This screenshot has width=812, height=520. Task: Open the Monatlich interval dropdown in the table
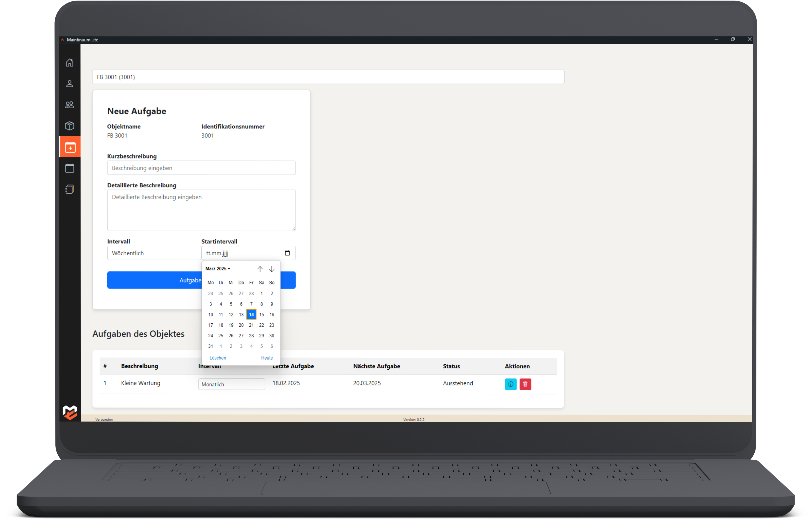coord(231,384)
